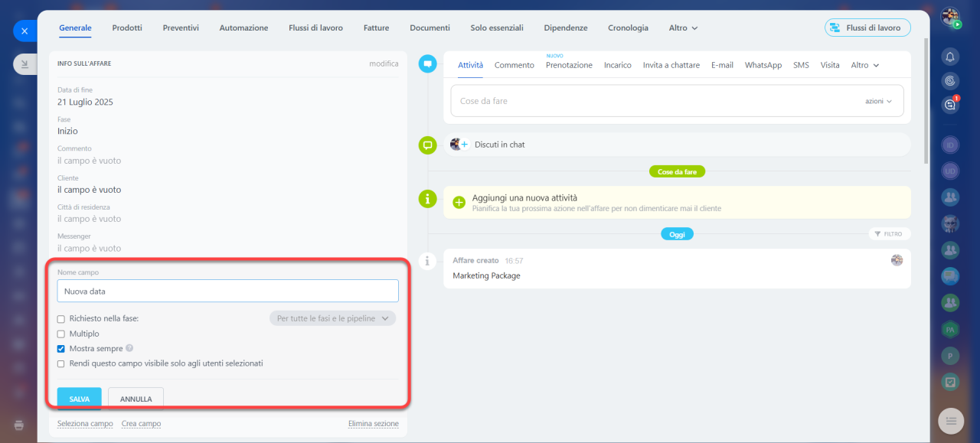Switch to the Preventivi tab
The image size is (980, 443).
click(181, 28)
